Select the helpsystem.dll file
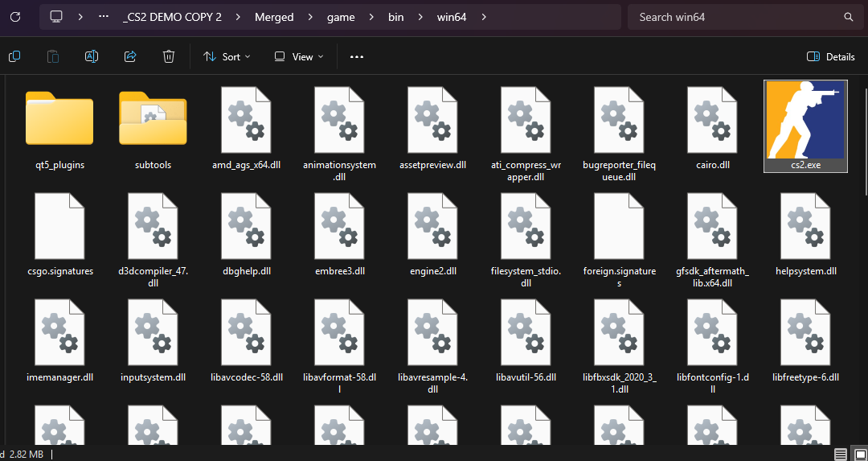The height and width of the screenshot is (461, 868). tap(805, 236)
